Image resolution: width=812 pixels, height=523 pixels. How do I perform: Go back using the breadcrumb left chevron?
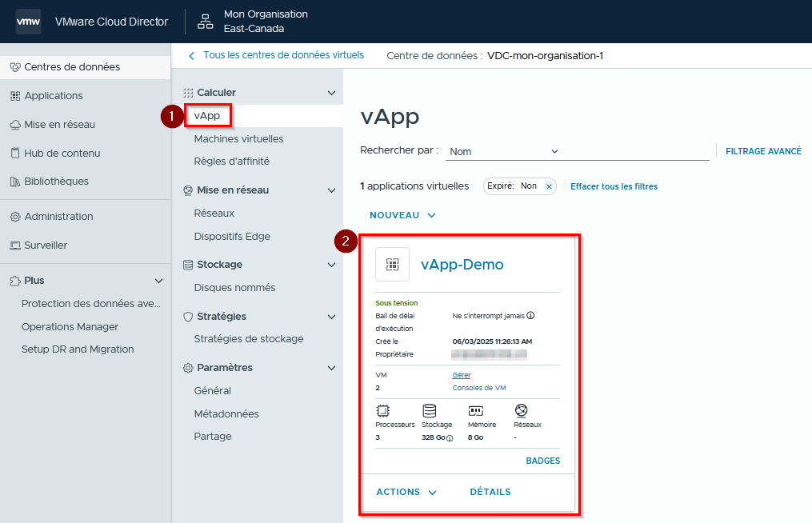coord(192,56)
